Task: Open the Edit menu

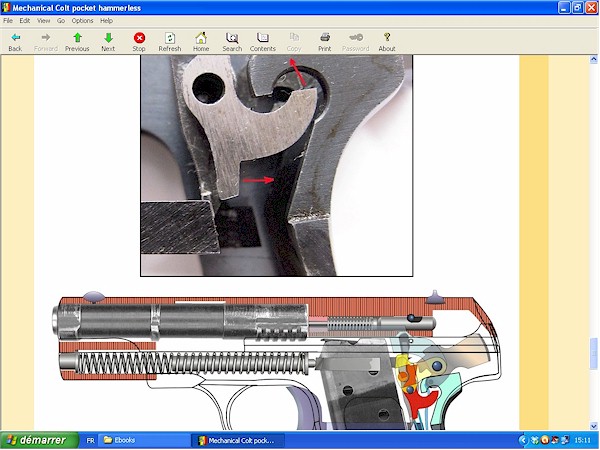Action: [25, 21]
